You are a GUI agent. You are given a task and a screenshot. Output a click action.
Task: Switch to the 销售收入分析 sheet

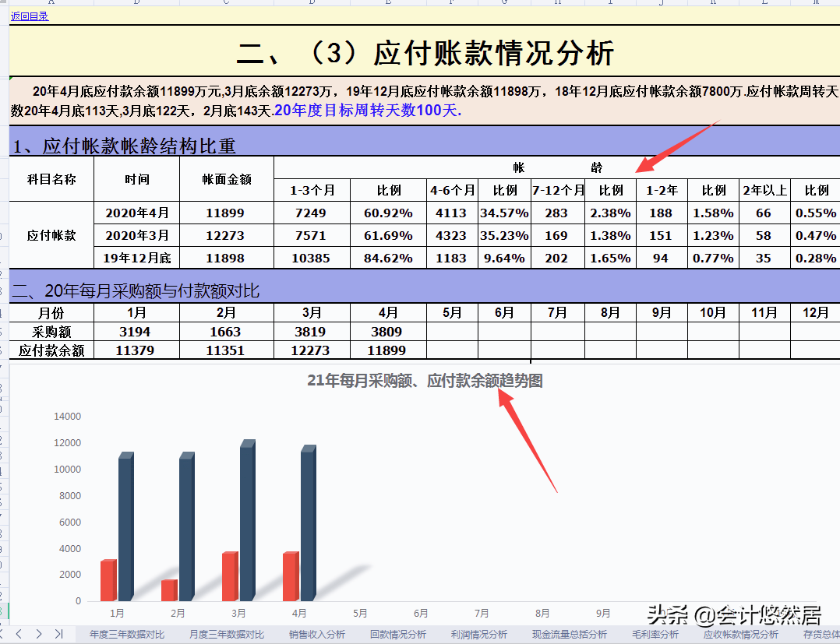coord(315,635)
